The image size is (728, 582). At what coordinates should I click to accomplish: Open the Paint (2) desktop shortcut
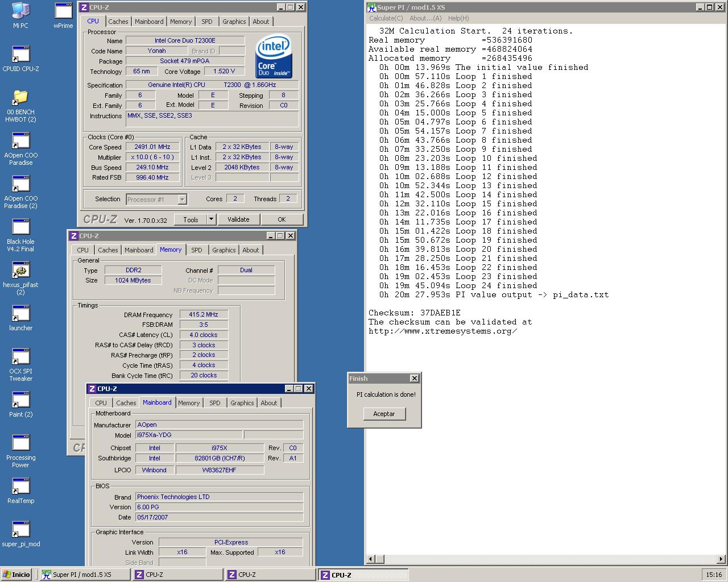[x=20, y=404]
